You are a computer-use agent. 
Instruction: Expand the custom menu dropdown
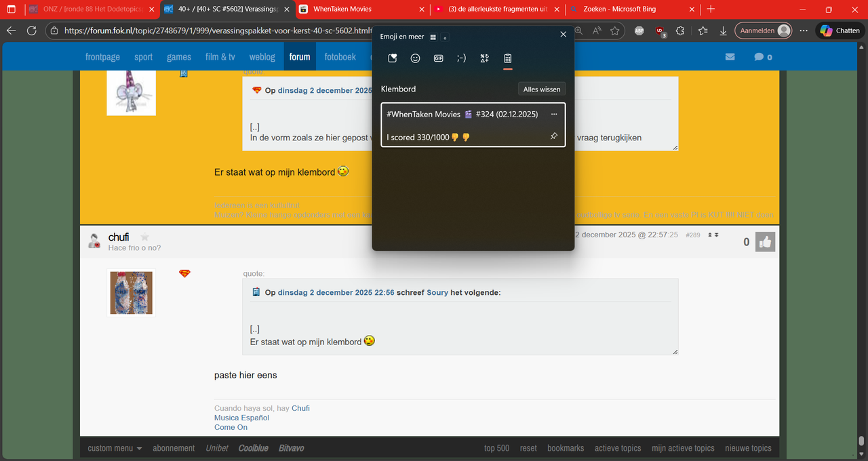point(115,448)
